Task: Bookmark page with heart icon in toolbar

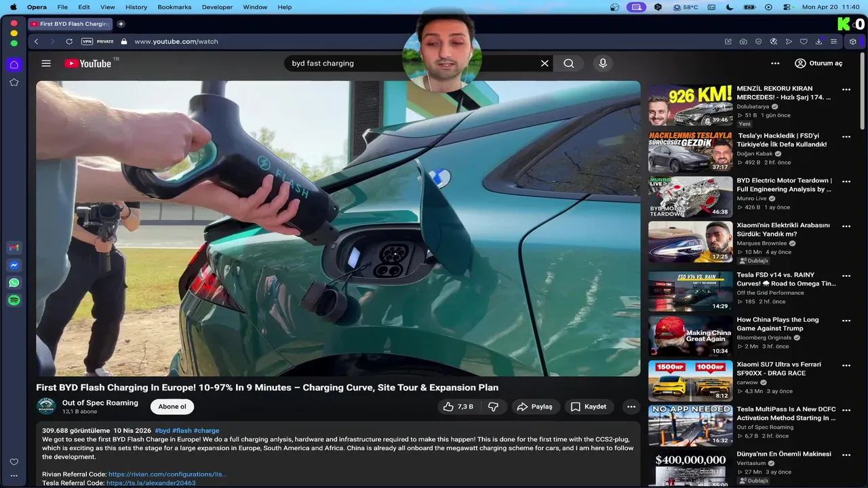Action: coord(804,41)
